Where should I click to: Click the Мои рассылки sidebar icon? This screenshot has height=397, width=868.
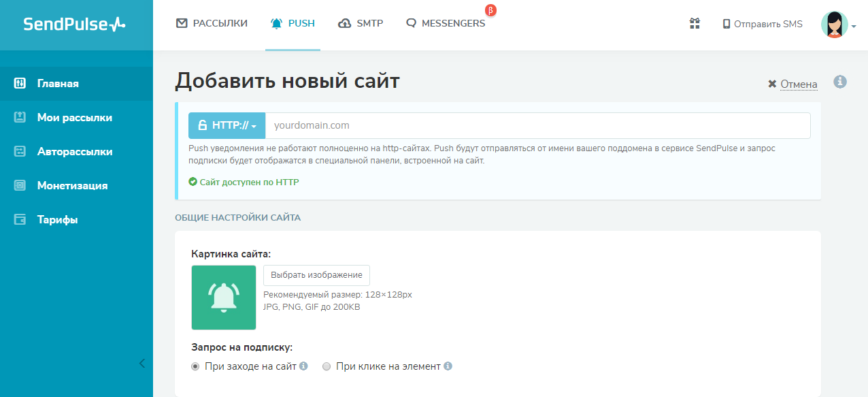pyautogui.click(x=20, y=117)
